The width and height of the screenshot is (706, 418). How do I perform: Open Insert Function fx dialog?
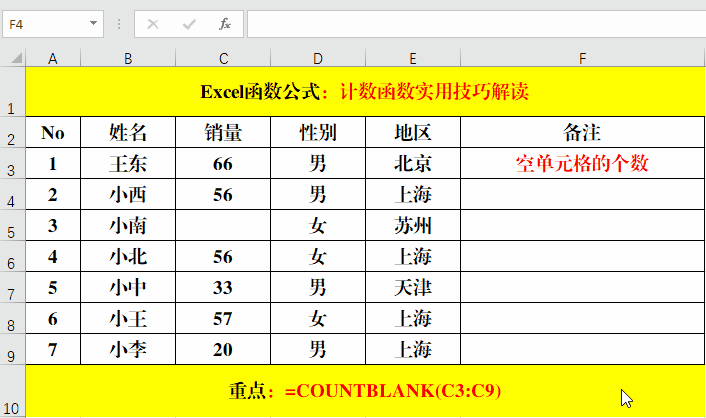(225, 24)
